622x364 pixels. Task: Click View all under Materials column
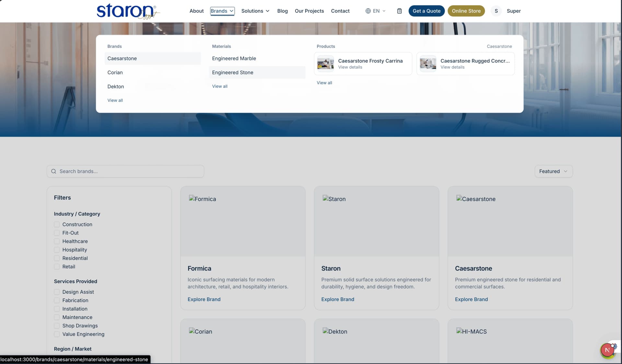pos(220,86)
